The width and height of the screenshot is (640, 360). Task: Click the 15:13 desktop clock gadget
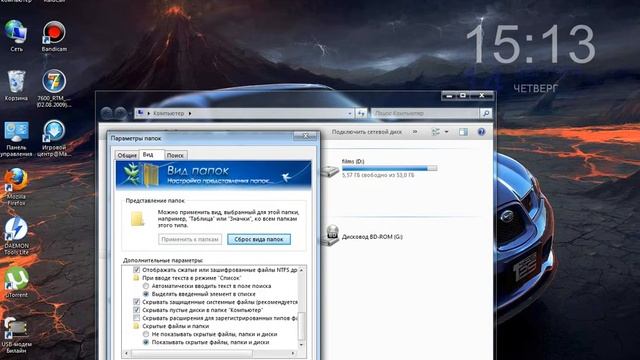[531, 44]
